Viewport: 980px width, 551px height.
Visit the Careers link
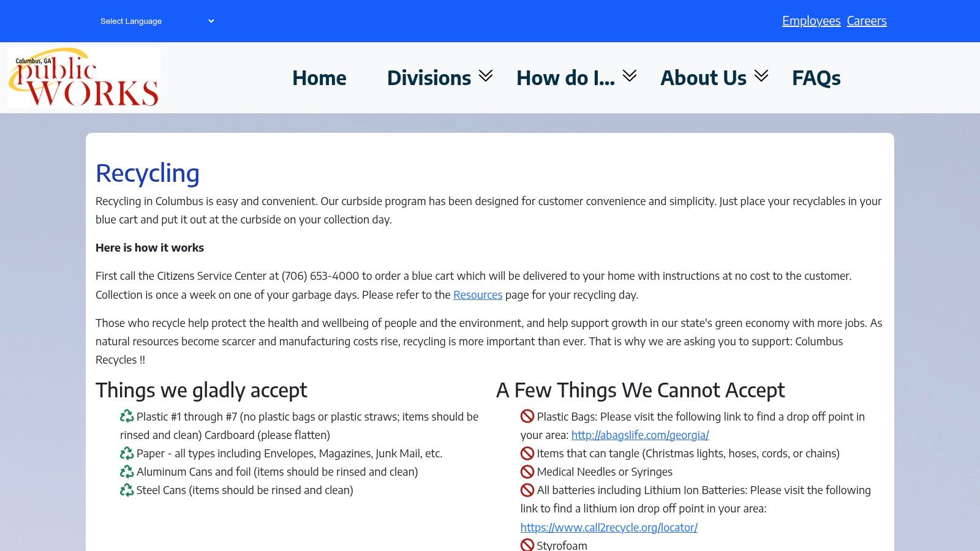[867, 21]
